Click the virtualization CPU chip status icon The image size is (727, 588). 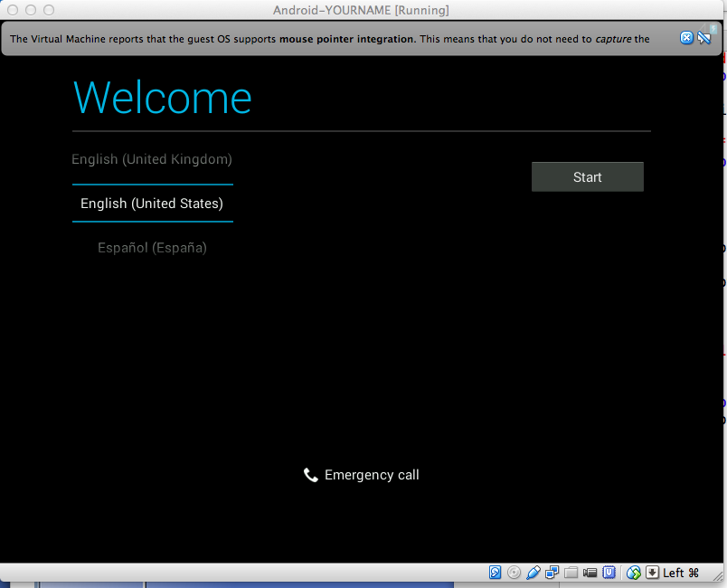[609, 573]
